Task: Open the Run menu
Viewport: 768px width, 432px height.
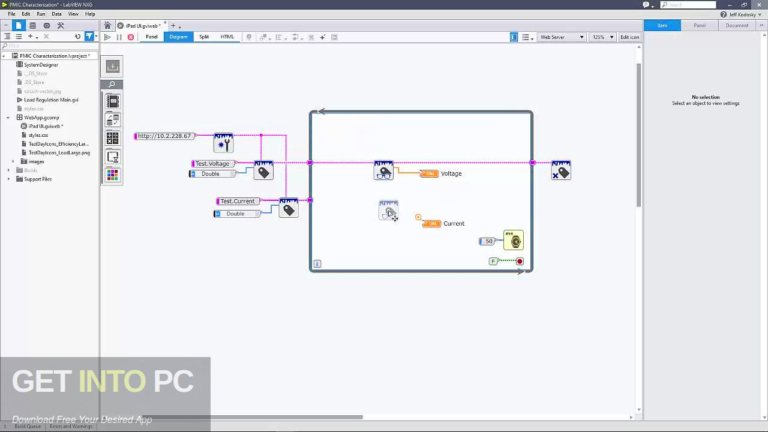Action: point(41,14)
